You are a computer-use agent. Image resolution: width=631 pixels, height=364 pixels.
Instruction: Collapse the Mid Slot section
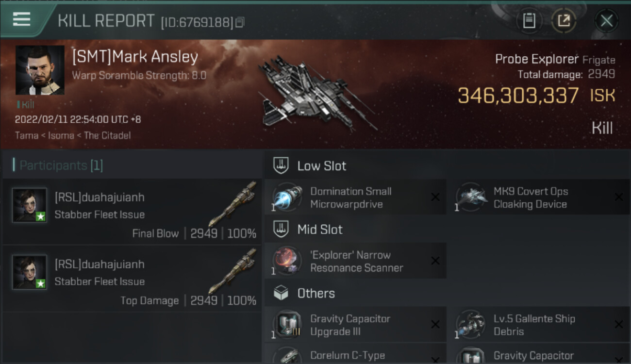click(x=308, y=229)
